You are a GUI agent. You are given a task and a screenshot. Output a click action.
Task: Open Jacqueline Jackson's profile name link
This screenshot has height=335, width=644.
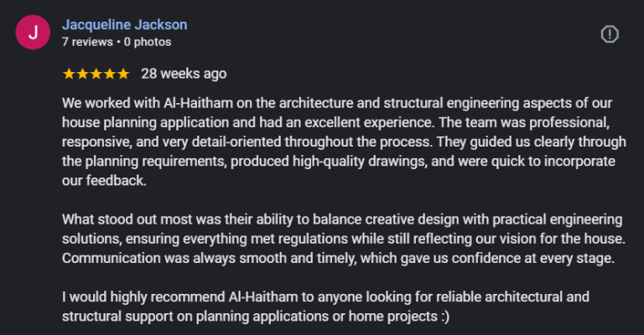click(124, 25)
